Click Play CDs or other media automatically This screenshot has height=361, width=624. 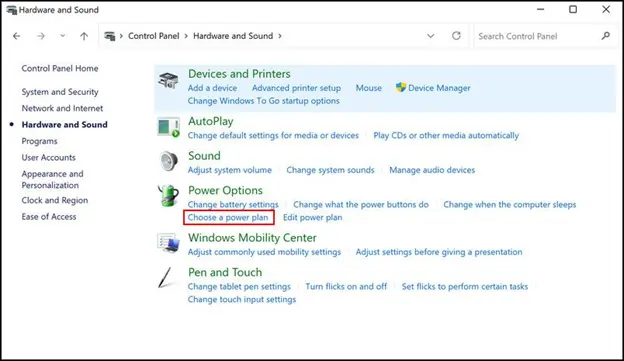coord(446,135)
